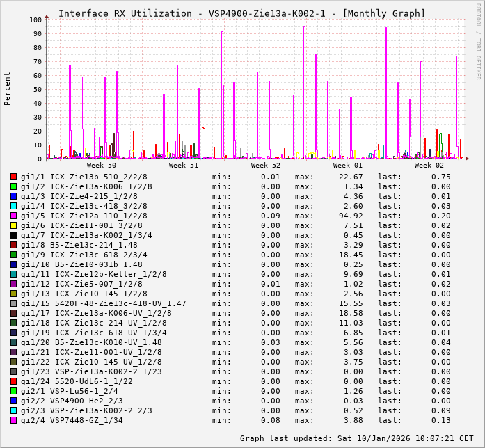The height and width of the screenshot is (448, 485).
Task: Click the vertical Percent axis label
Action: pos(8,88)
